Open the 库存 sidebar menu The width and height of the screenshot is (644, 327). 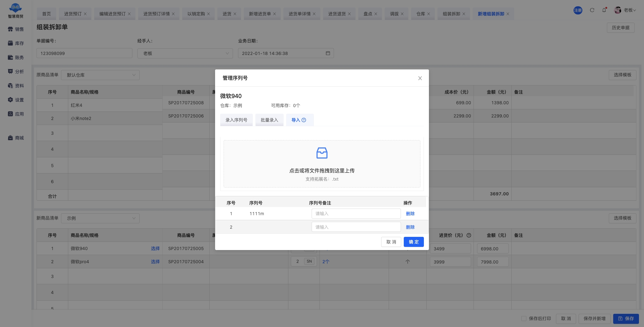tap(16, 43)
